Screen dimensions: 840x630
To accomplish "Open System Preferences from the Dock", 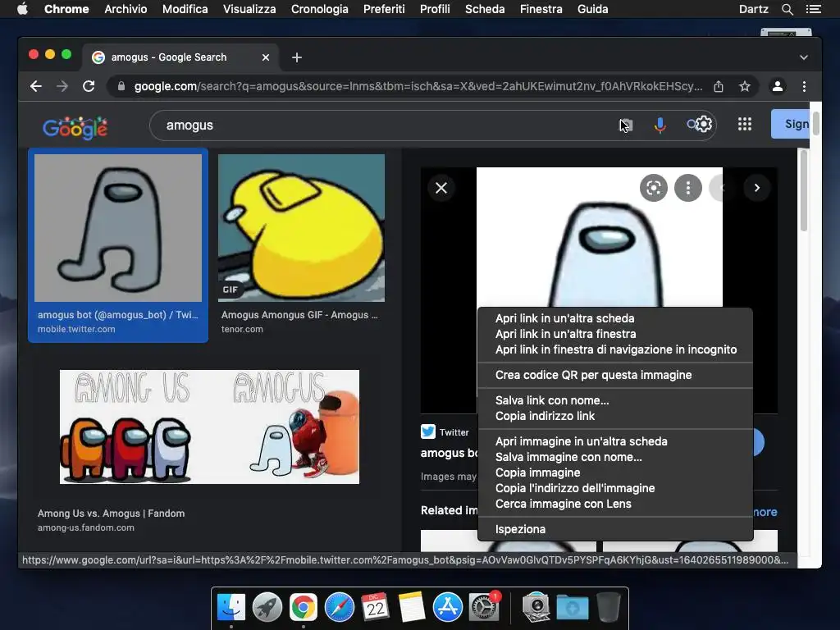I will click(x=484, y=608).
